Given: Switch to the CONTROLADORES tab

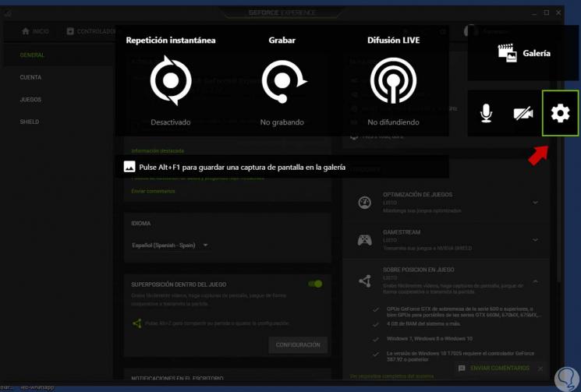Looking at the screenshot, I should point(91,31).
